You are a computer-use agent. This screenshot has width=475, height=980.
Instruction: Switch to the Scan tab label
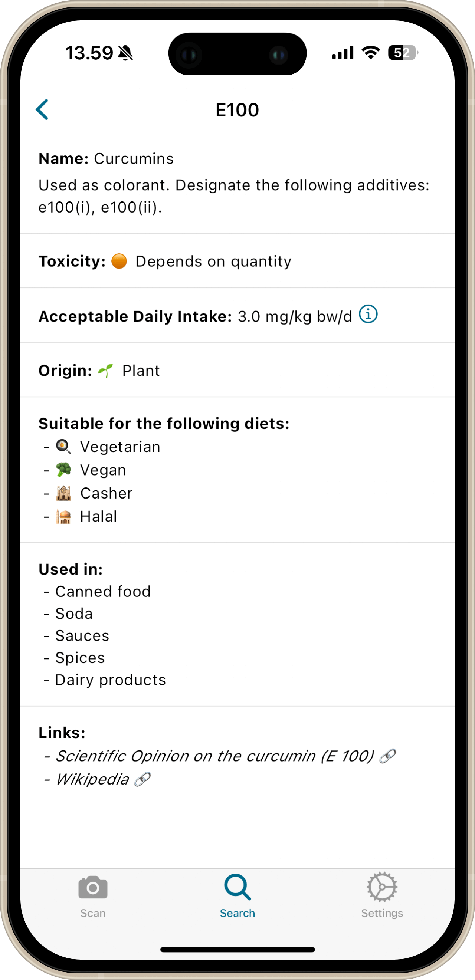(93, 913)
